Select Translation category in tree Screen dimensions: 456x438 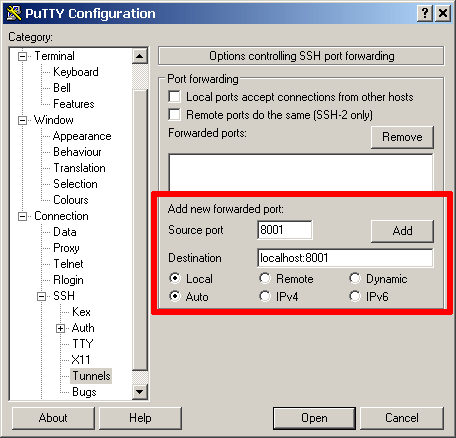tap(79, 168)
